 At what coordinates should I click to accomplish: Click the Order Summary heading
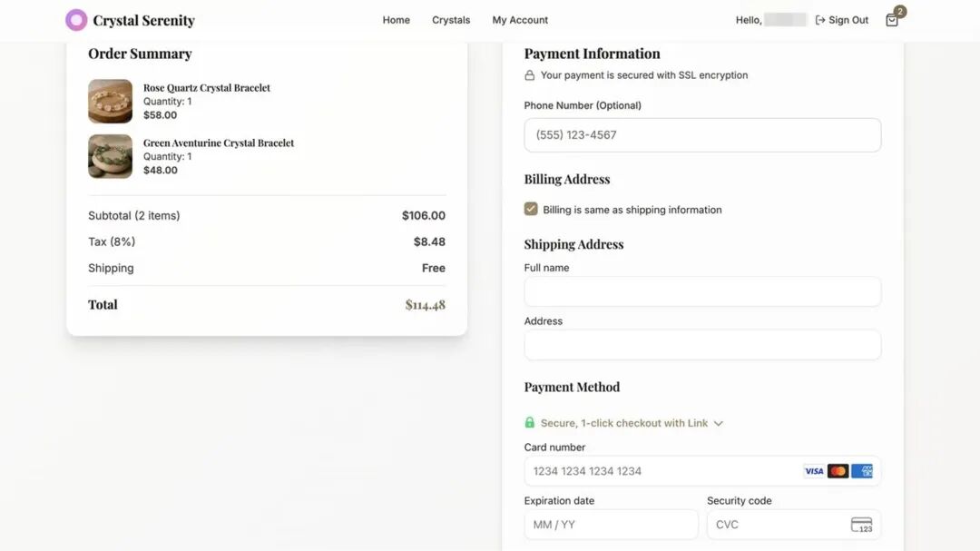pyautogui.click(x=140, y=54)
